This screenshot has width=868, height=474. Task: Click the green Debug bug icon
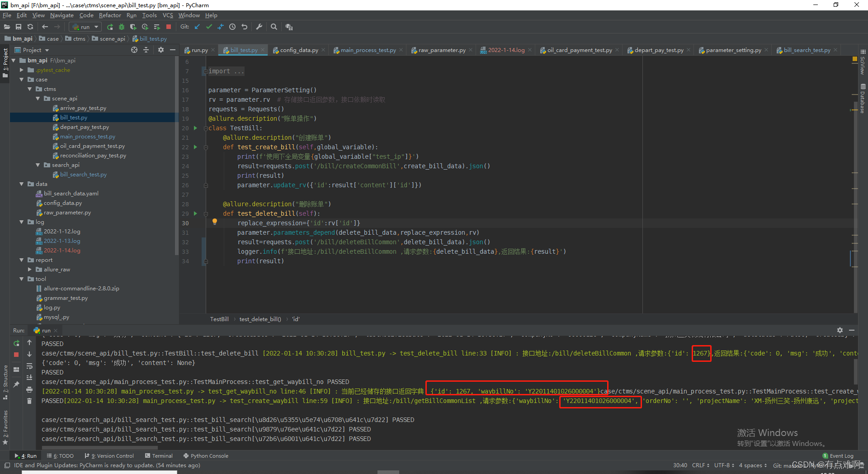point(121,27)
